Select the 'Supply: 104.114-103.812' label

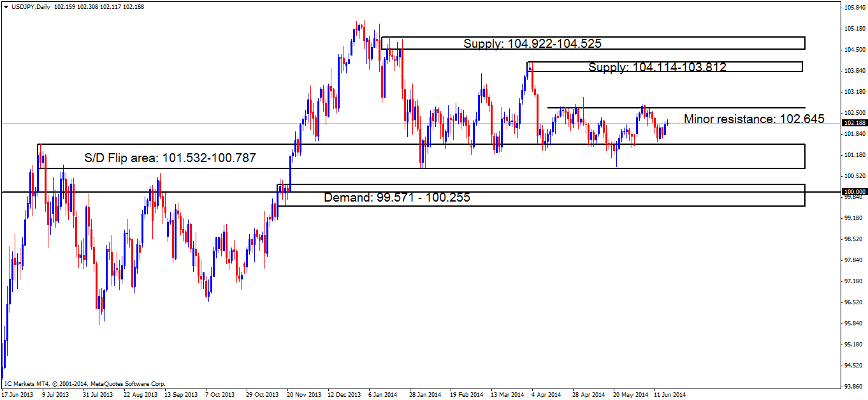tap(657, 67)
